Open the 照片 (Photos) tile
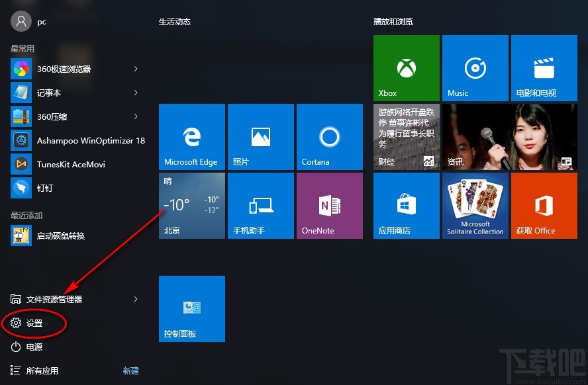Image resolution: width=588 pixels, height=385 pixels. 260,137
